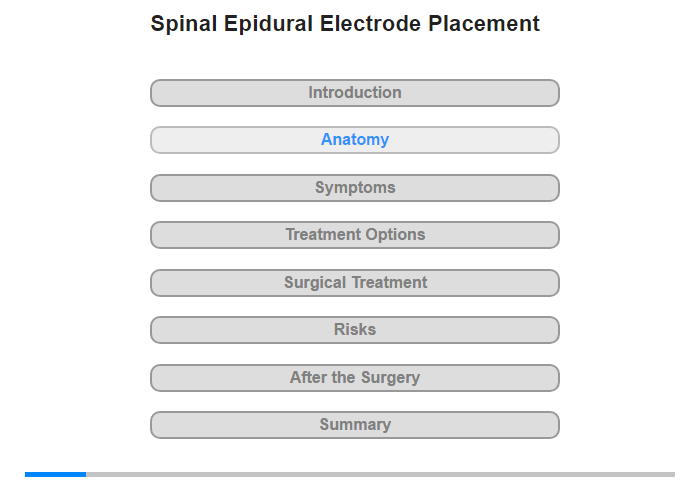Click the blue Anatomy text label

(355, 140)
